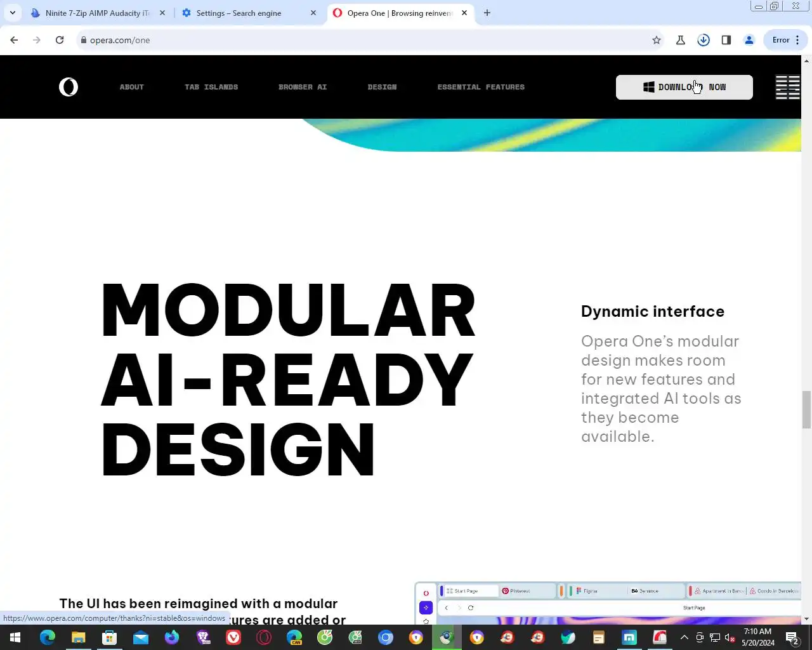Image resolution: width=812 pixels, height=650 pixels.
Task: Click the page vertical scrollbar thumb
Action: (806, 410)
